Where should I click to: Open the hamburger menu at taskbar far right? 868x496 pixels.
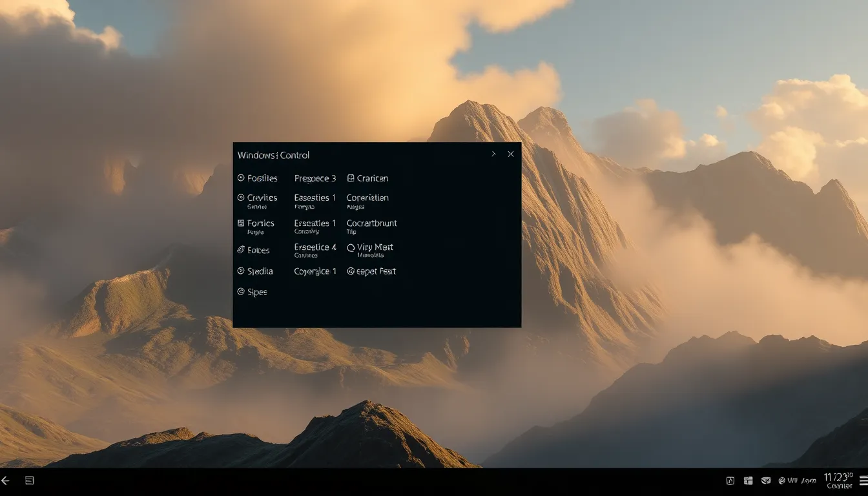pos(862,480)
